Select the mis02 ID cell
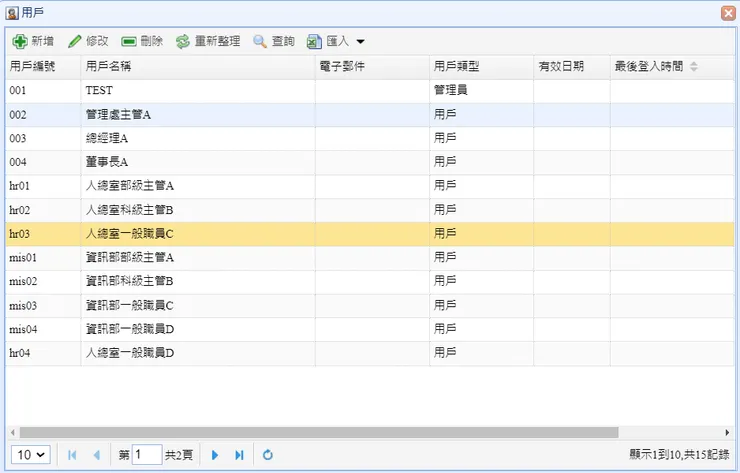Image resolution: width=740 pixels, height=473 pixels. [43, 282]
